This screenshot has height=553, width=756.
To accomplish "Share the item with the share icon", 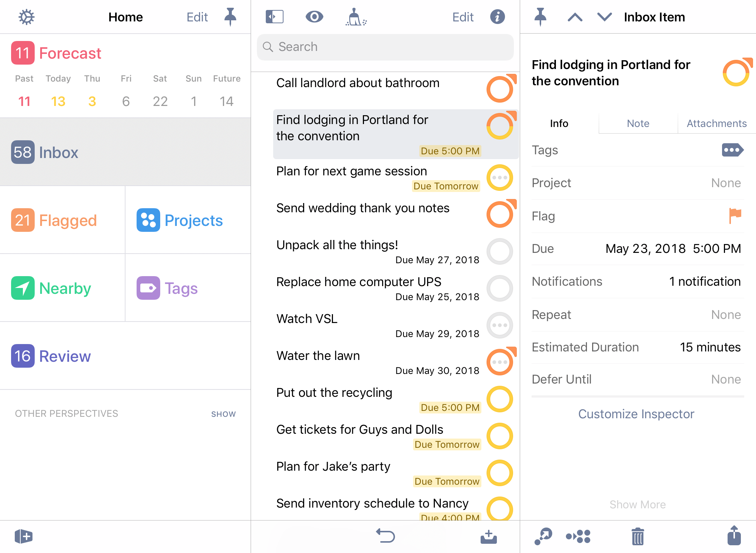I will 734,535.
